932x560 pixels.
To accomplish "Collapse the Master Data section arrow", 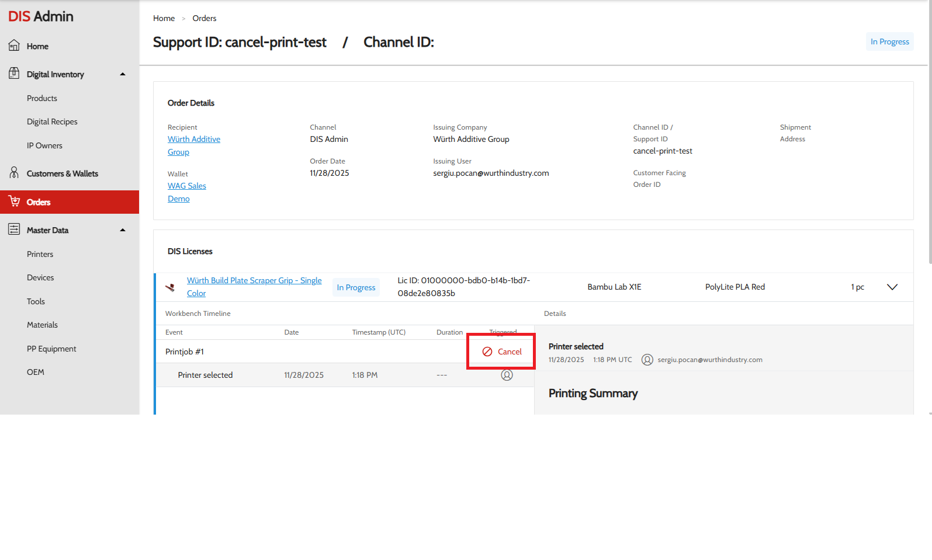I will pos(123,230).
